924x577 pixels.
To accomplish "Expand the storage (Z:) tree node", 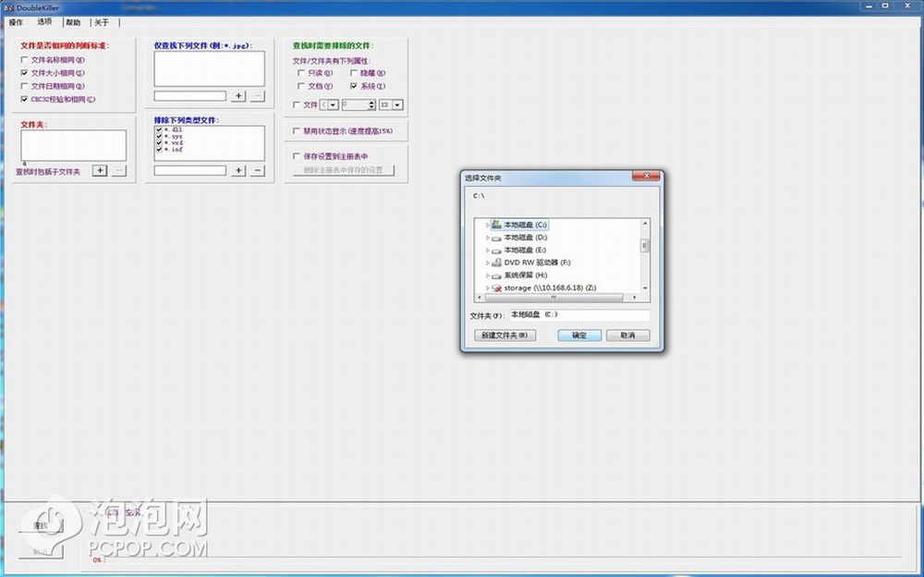I will point(487,288).
